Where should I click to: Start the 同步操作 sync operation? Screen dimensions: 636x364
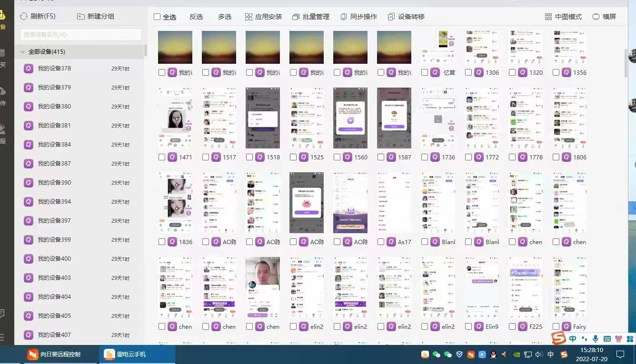click(363, 16)
